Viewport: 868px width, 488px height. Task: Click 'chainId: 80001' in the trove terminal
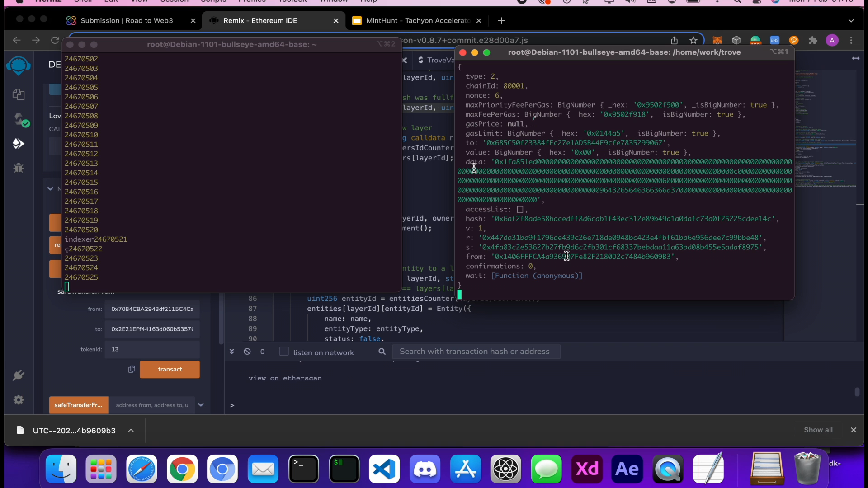coord(496,86)
